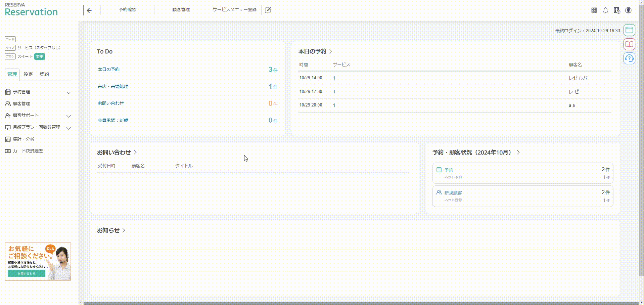Open the 本日の予約 To Do link
This screenshot has height=305, width=644.
[108, 69]
